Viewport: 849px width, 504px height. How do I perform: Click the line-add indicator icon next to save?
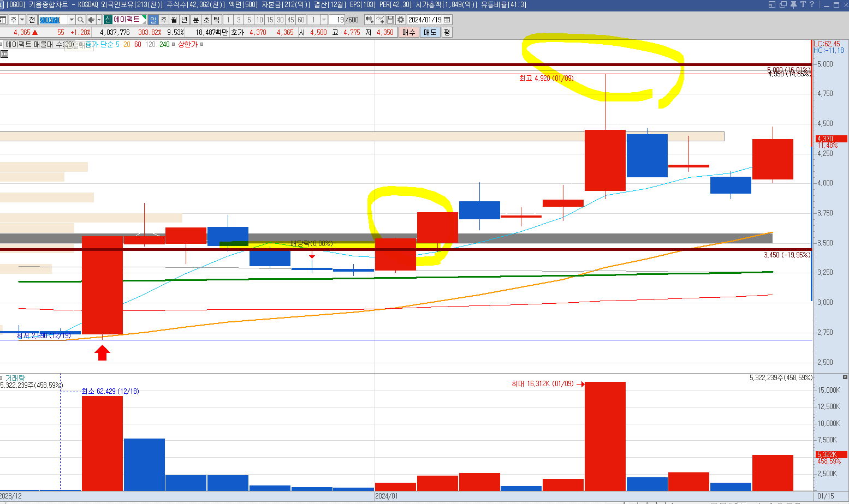click(x=380, y=20)
